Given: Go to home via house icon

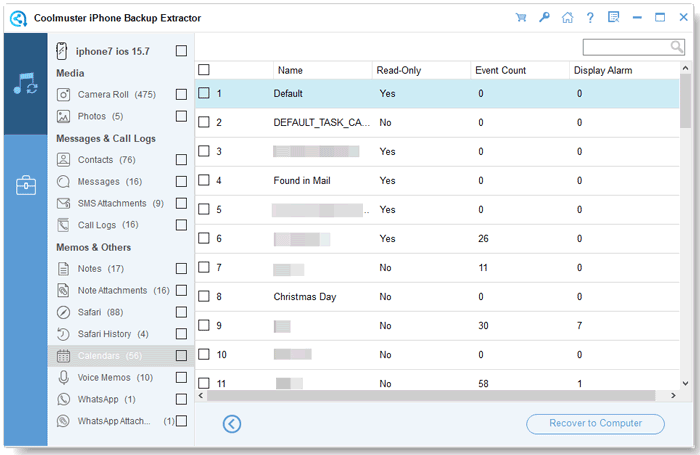Looking at the screenshot, I should (567, 17).
